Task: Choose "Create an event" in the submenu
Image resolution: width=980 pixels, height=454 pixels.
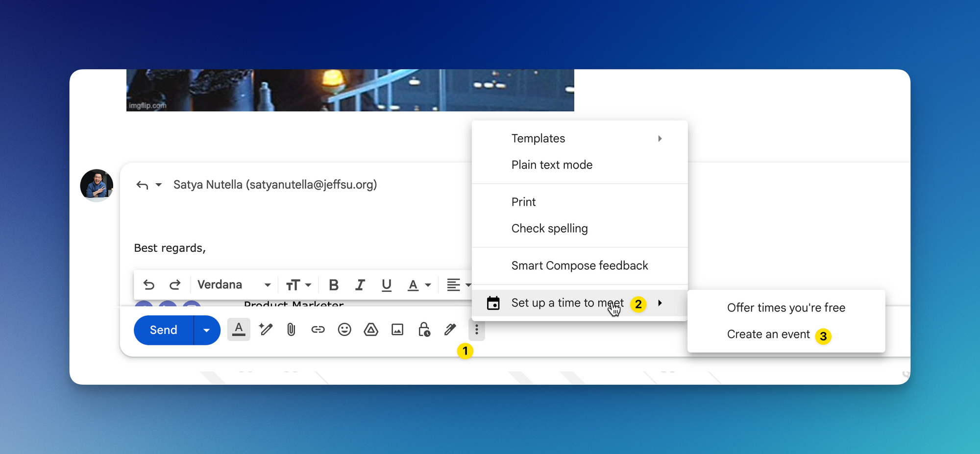Action: click(768, 335)
